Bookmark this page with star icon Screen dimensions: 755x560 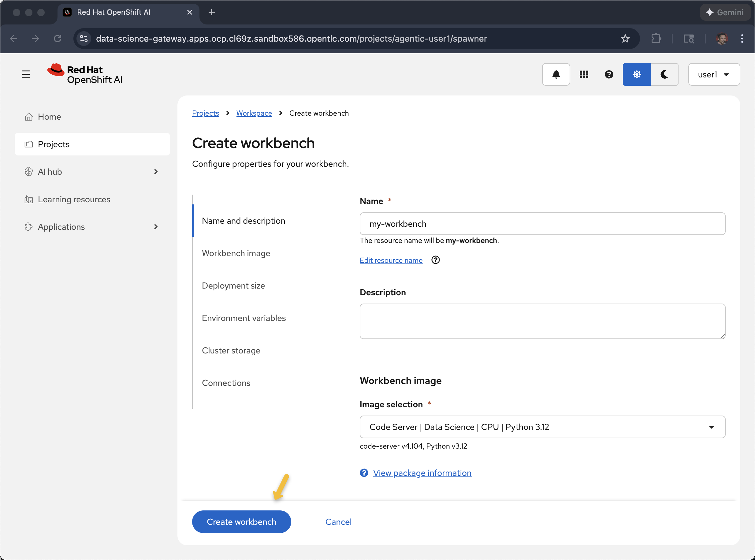(x=625, y=39)
